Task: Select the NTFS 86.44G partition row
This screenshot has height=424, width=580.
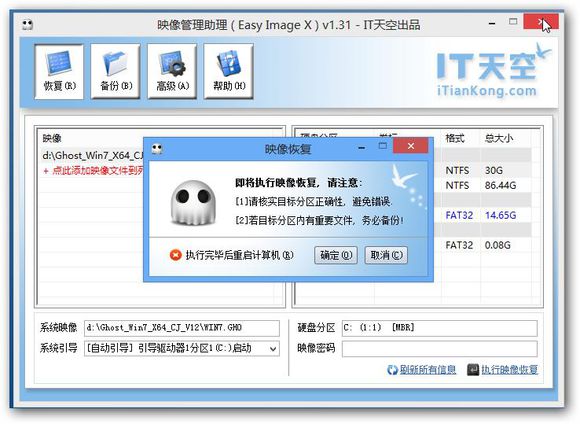Action: pyautogui.click(x=483, y=185)
